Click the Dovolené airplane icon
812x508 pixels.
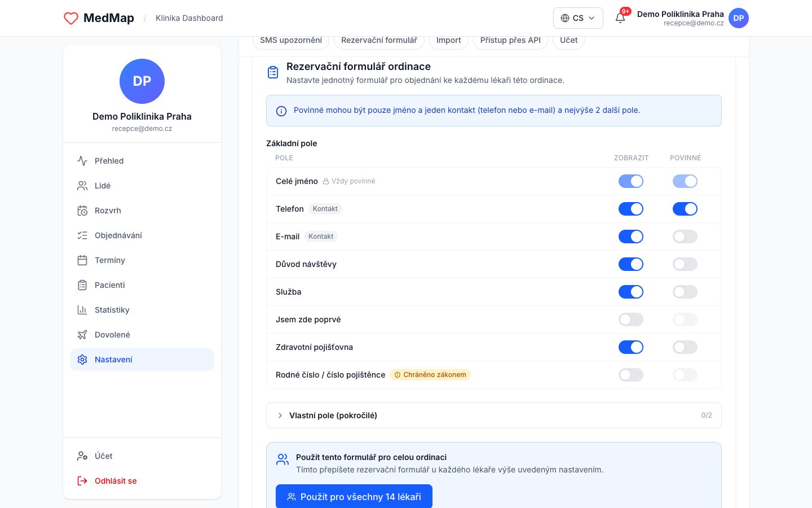(82, 335)
